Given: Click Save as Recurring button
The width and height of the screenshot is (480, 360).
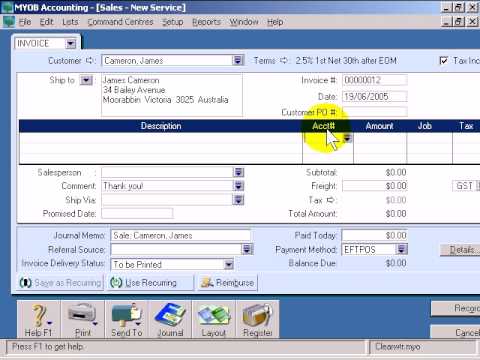Looking at the screenshot, I should click(x=60, y=283).
